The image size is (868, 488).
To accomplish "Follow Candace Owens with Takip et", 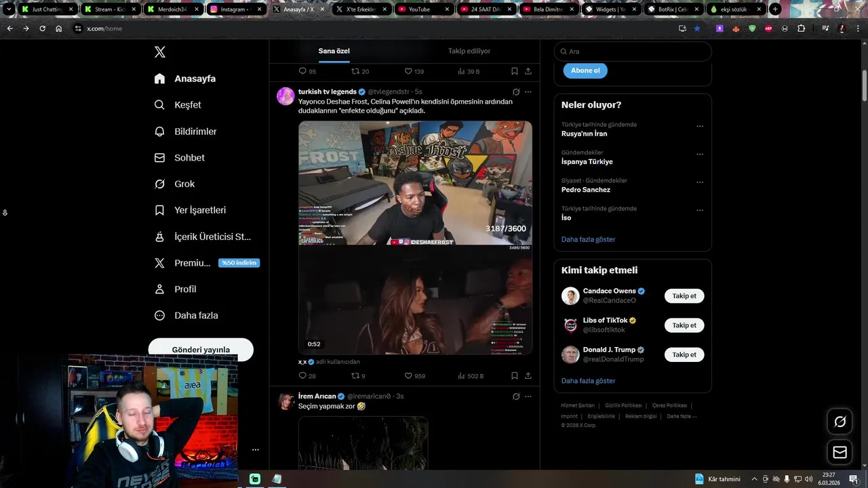I will tap(684, 296).
